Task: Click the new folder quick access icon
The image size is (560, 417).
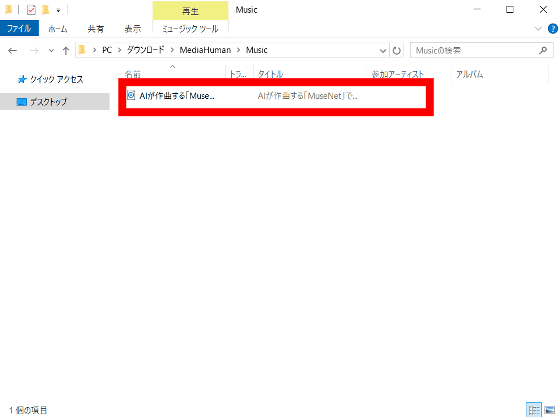Action: tap(46, 10)
